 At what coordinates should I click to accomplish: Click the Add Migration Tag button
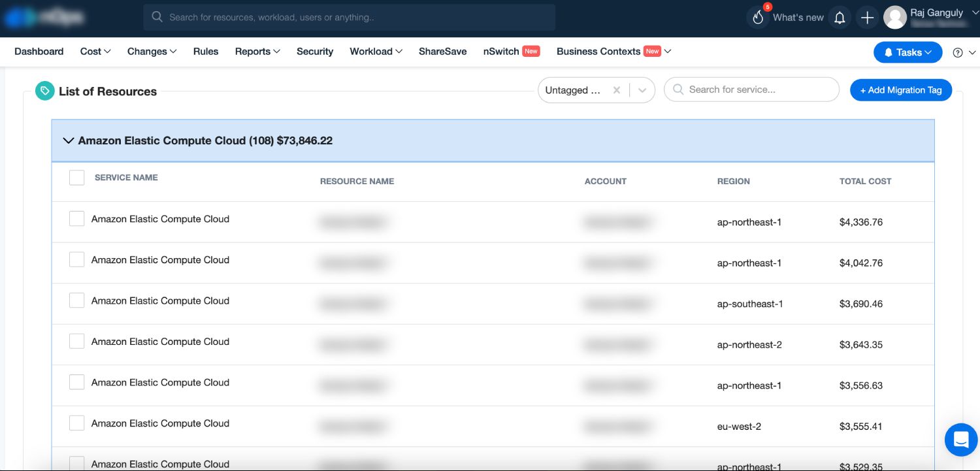click(901, 90)
